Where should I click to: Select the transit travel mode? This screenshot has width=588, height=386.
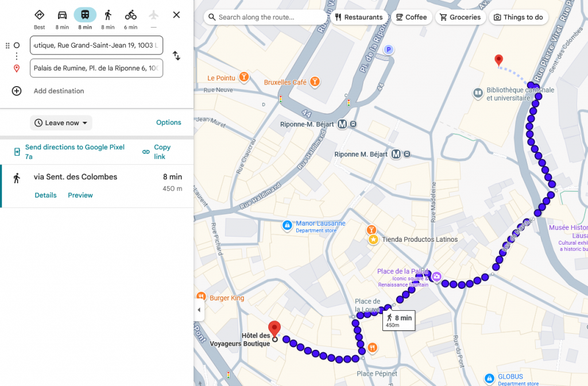coord(85,16)
